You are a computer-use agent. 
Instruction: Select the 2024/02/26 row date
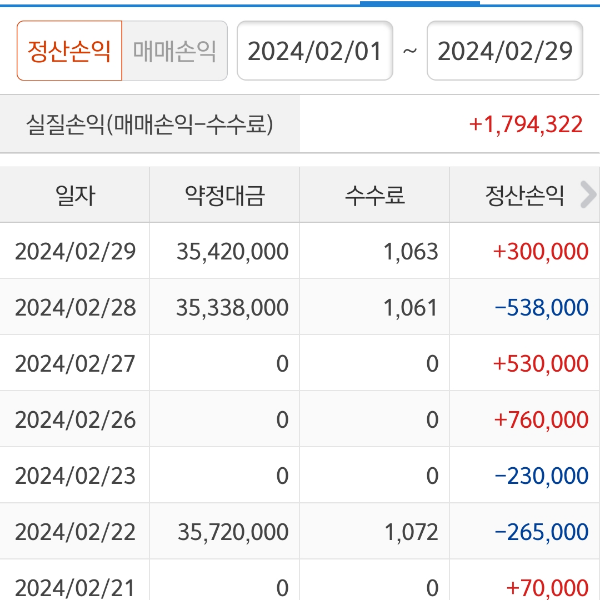[x=75, y=419]
